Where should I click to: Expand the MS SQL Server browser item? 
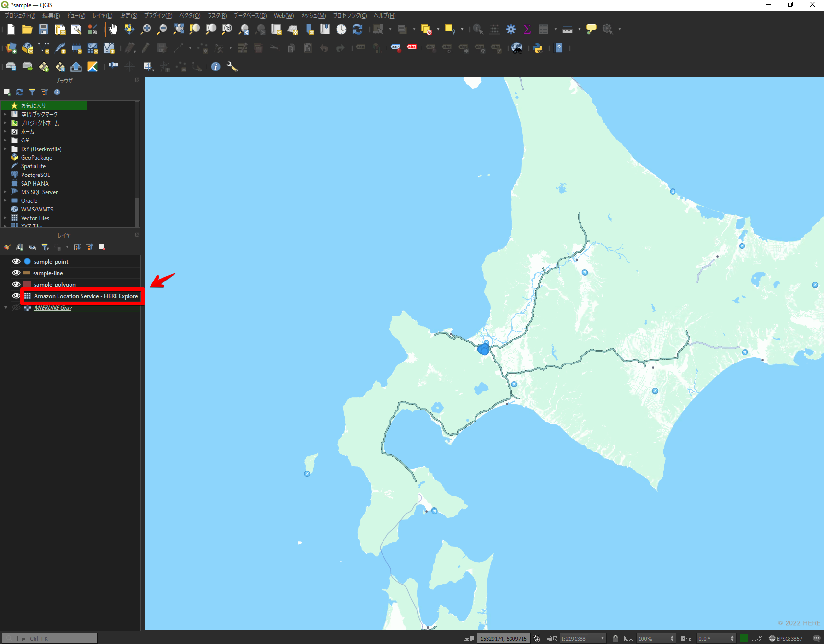point(5,192)
